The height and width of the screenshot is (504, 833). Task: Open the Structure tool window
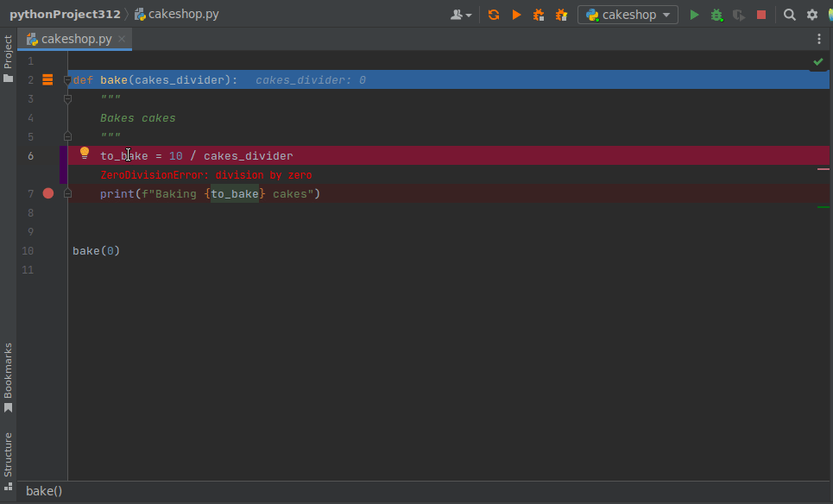click(x=9, y=450)
